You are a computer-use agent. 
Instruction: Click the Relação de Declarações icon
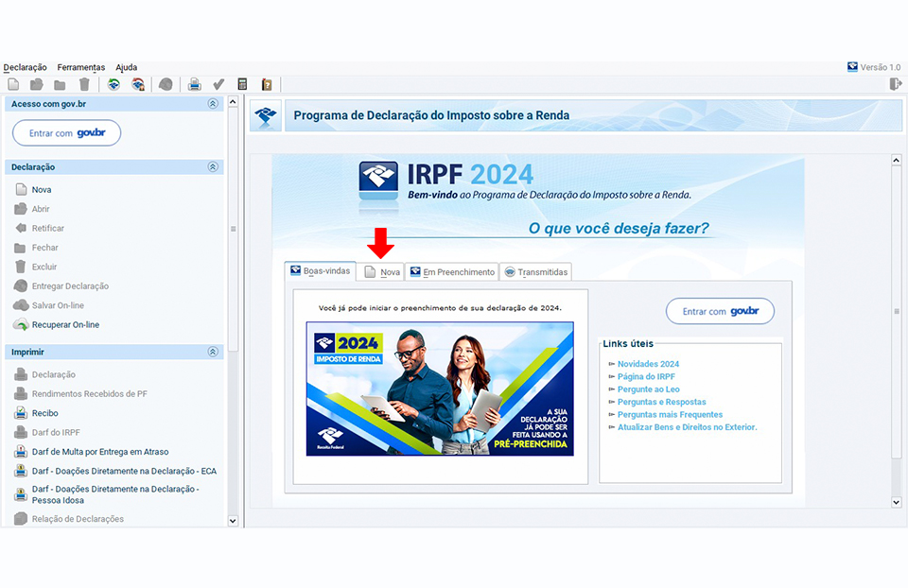click(21, 519)
